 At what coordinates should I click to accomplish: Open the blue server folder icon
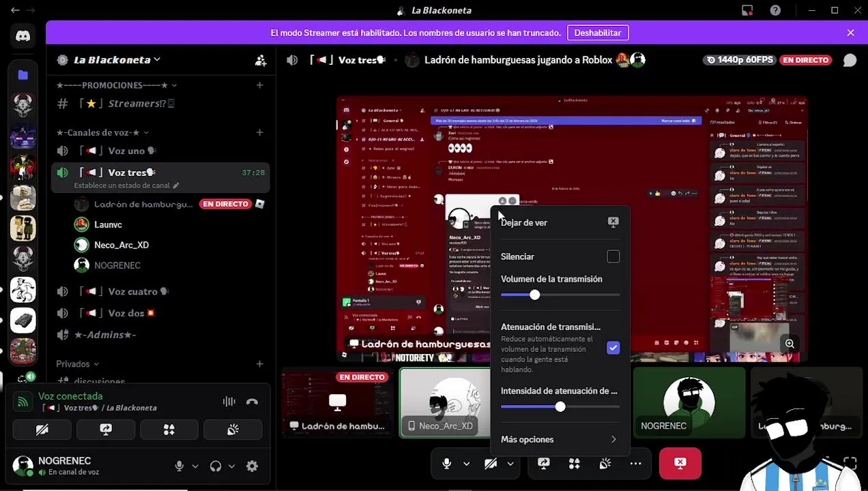(23, 75)
